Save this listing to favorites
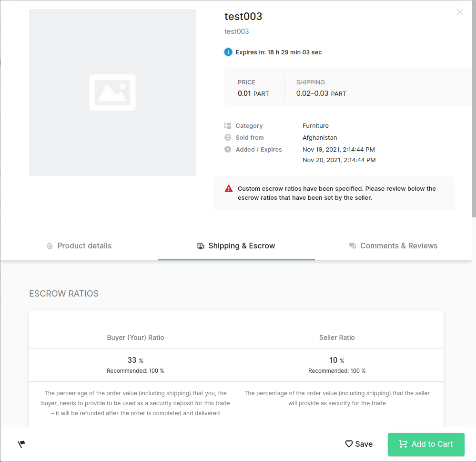 (x=359, y=444)
